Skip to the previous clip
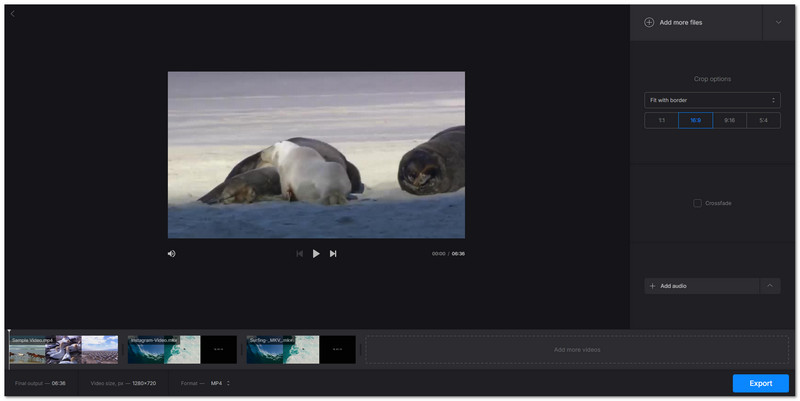The width and height of the screenshot is (800, 401). 299,254
